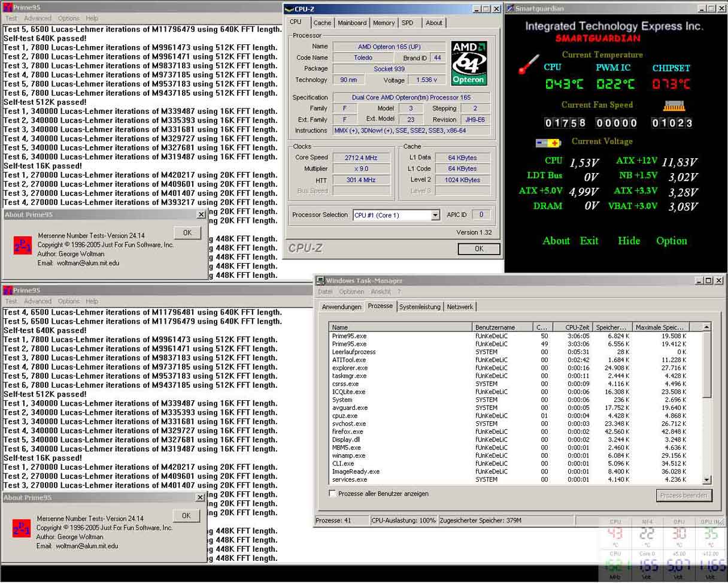
Task: Click the CPU-Z title bar icon
Action: click(x=289, y=9)
